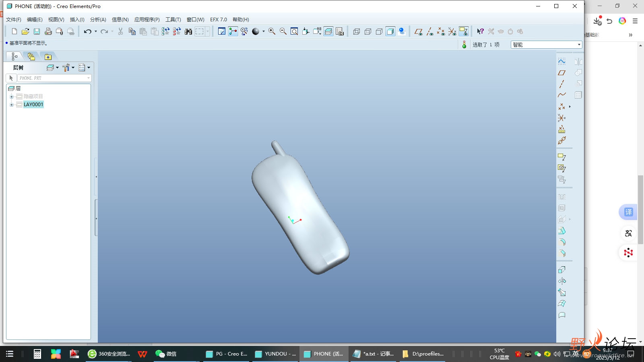Switch to shaded display mode
644x362 pixels.
390,31
